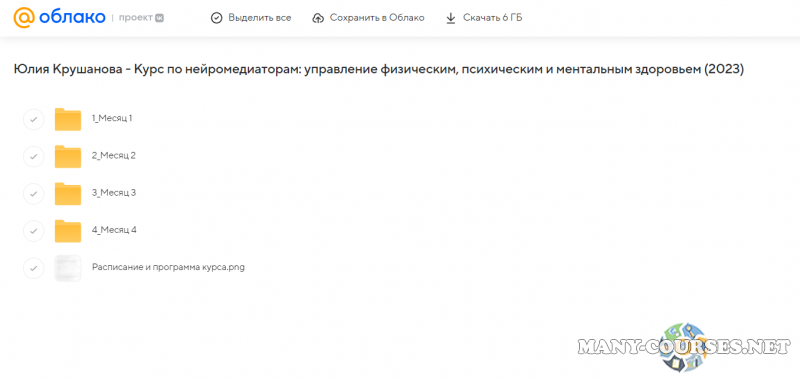Click the 4_Месяц 4 folder name
Image resolution: width=800 pixels, height=380 pixels.
(114, 230)
